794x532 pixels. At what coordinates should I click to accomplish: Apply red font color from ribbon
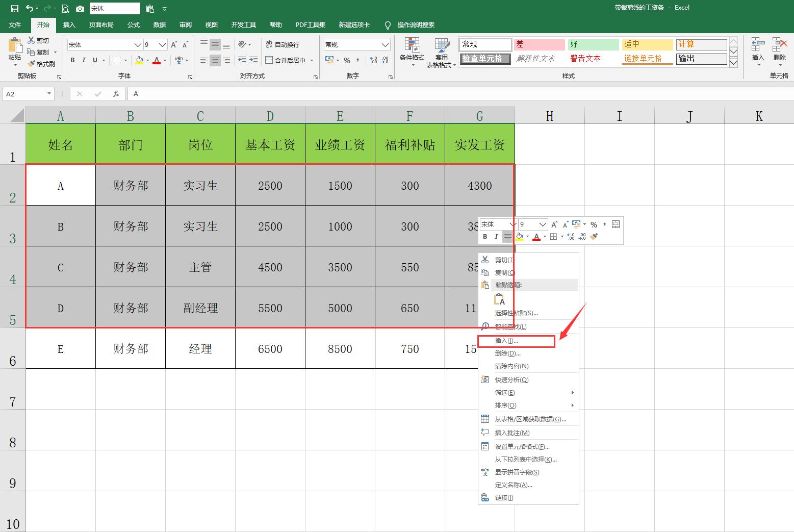pyautogui.click(x=157, y=60)
